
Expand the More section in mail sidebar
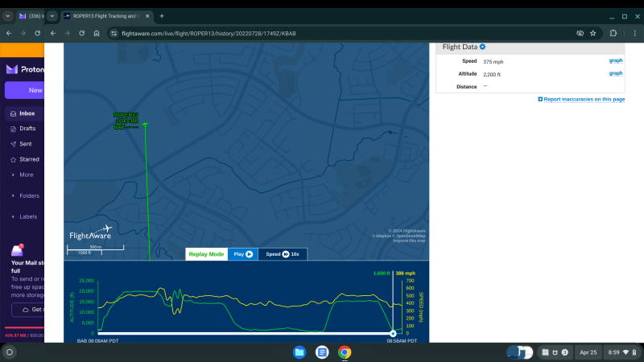[26, 175]
